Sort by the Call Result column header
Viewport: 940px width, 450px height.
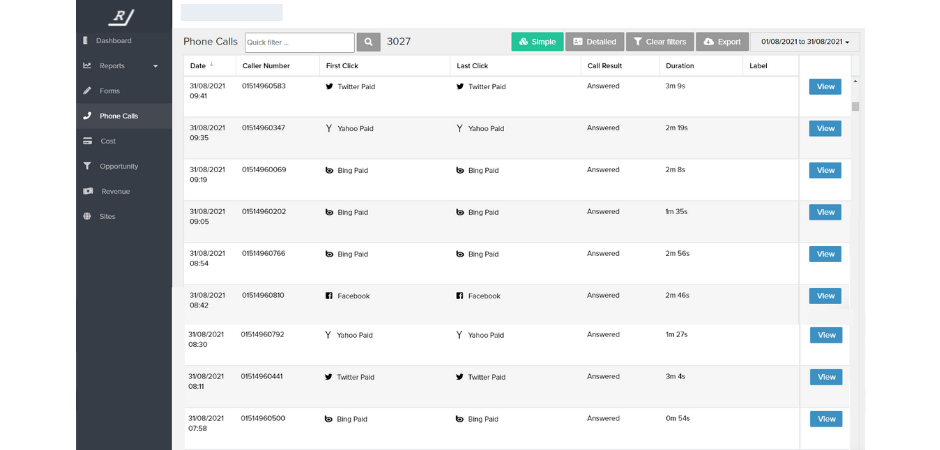pyautogui.click(x=604, y=66)
